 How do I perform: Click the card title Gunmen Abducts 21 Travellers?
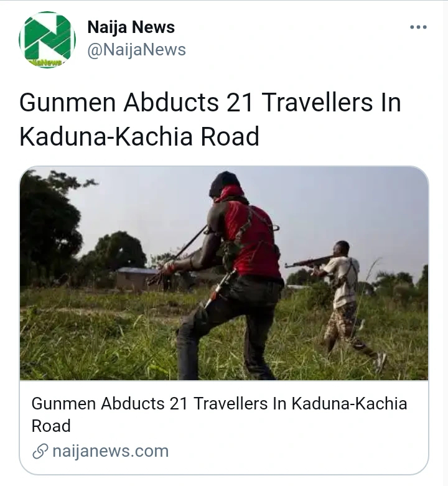tap(219, 414)
